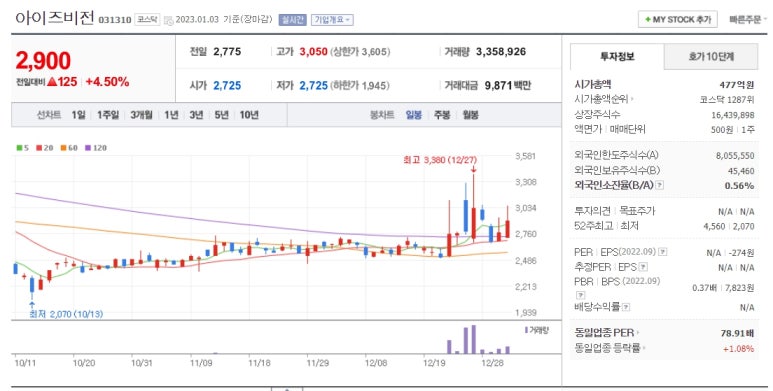Screen dimensions: 773x391
Task: Click the 최고 3,380 (12/27) chart marker
Action: coord(440,160)
